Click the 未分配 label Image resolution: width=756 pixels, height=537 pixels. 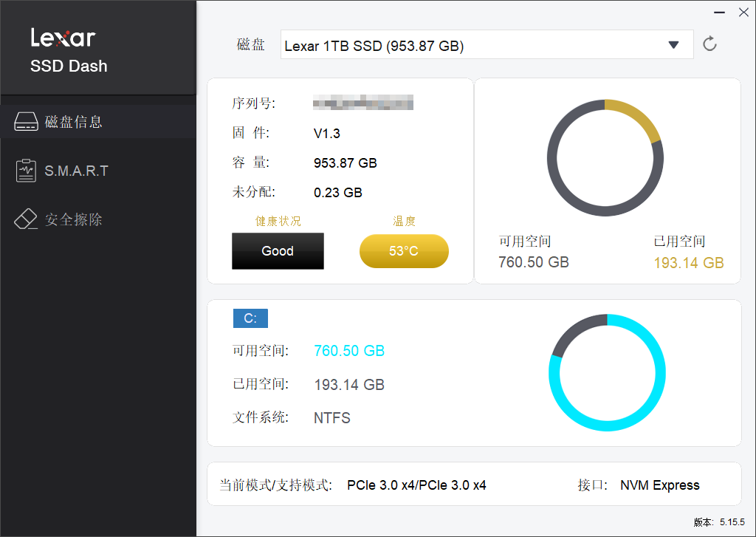254,192
